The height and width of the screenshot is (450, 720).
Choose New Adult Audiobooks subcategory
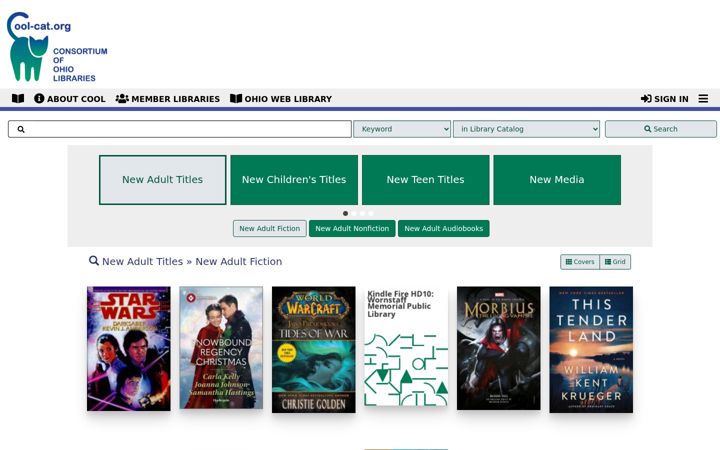[x=444, y=228]
